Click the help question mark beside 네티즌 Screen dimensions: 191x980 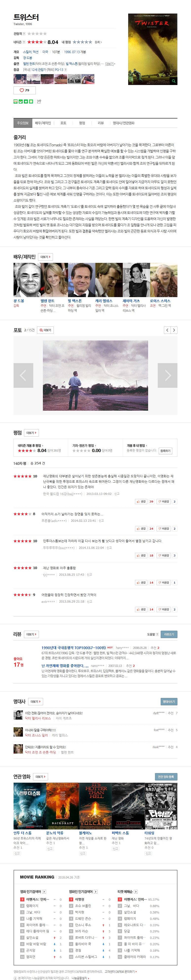click(24, 42)
